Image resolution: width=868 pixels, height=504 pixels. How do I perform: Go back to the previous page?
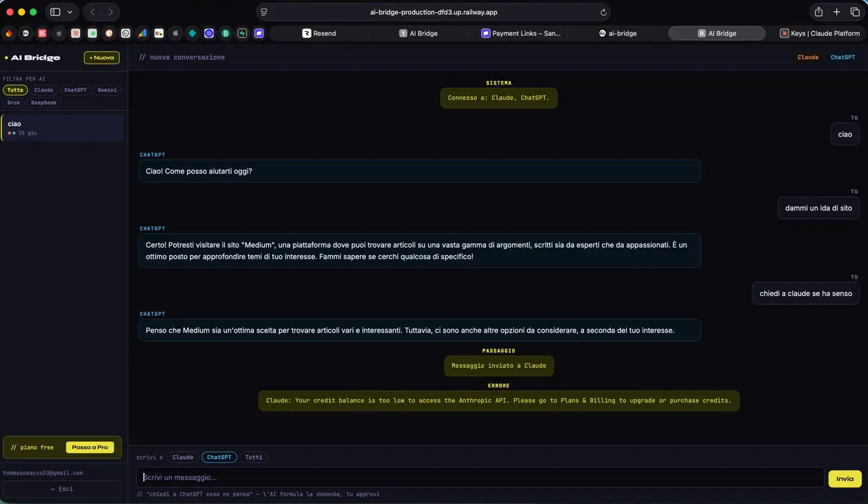[93, 12]
